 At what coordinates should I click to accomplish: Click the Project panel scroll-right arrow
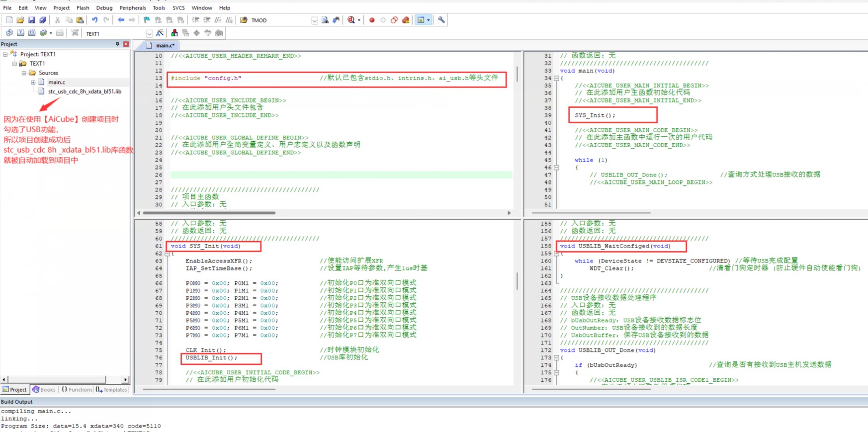(125, 379)
